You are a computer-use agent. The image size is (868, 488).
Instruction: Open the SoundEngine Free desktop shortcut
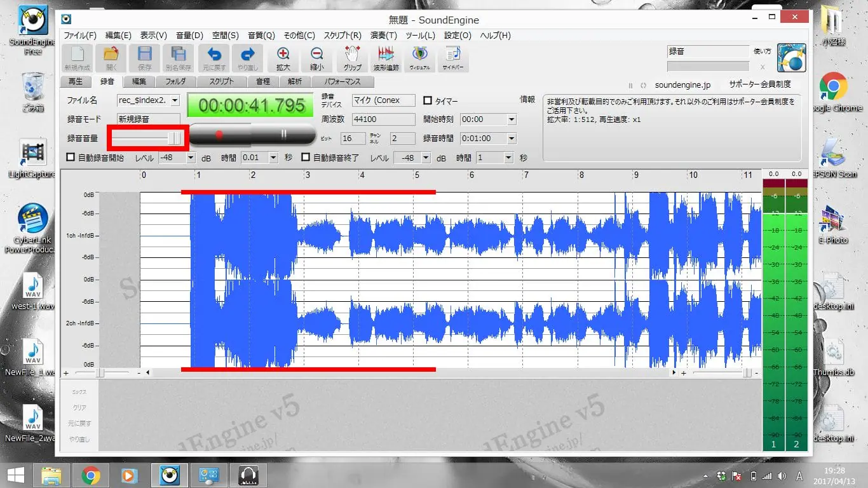pos(32,30)
